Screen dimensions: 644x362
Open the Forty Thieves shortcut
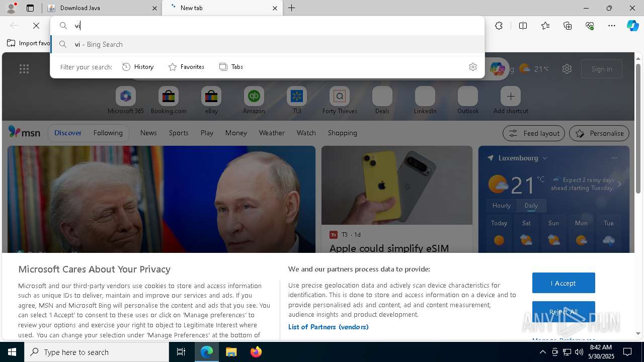(340, 101)
